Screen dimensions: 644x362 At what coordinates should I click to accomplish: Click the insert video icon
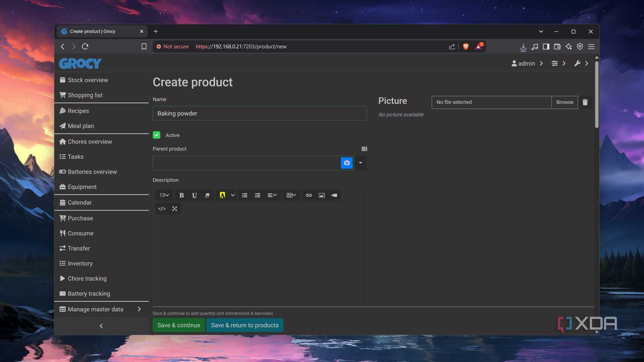pyautogui.click(x=334, y=195)
